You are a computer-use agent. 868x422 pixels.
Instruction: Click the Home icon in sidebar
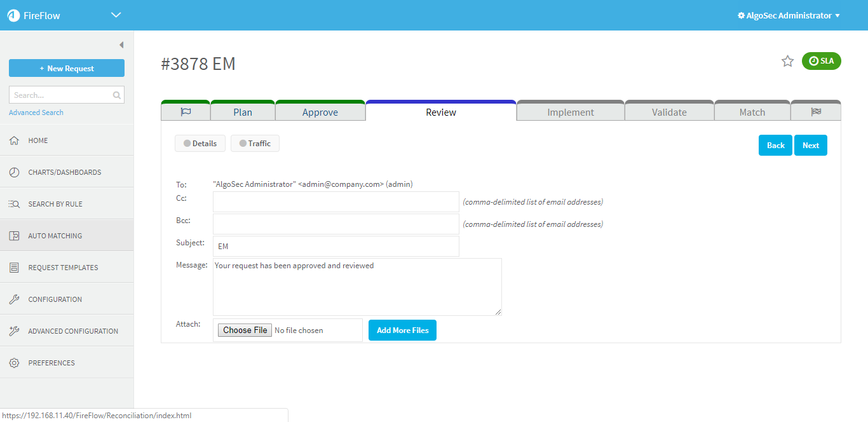tap(14, 140)
